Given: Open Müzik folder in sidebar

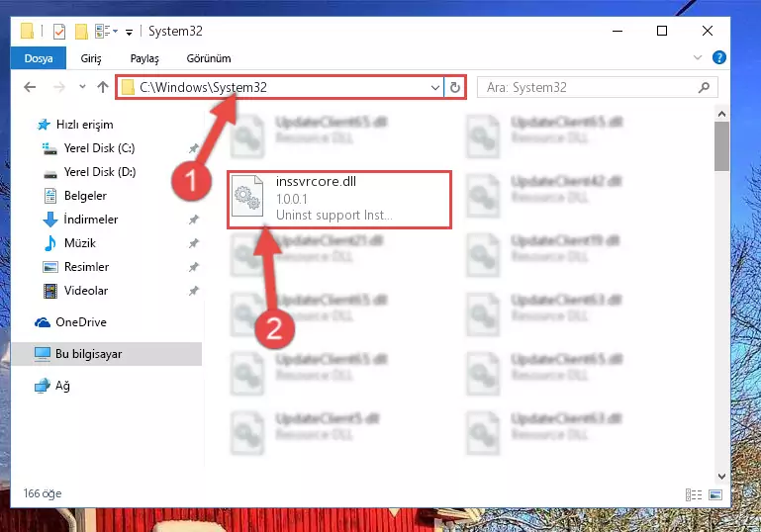Looking at the screenshot, I should click(x=69, y=243).
